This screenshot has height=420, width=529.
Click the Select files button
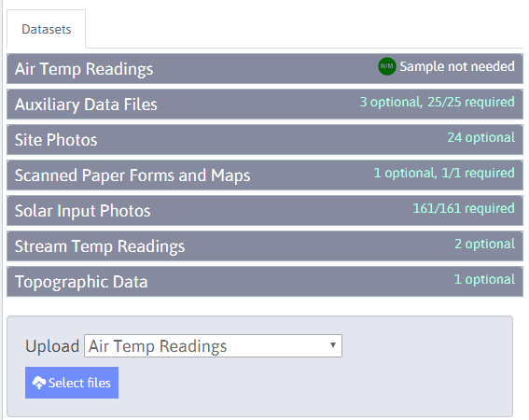(72, 383)
